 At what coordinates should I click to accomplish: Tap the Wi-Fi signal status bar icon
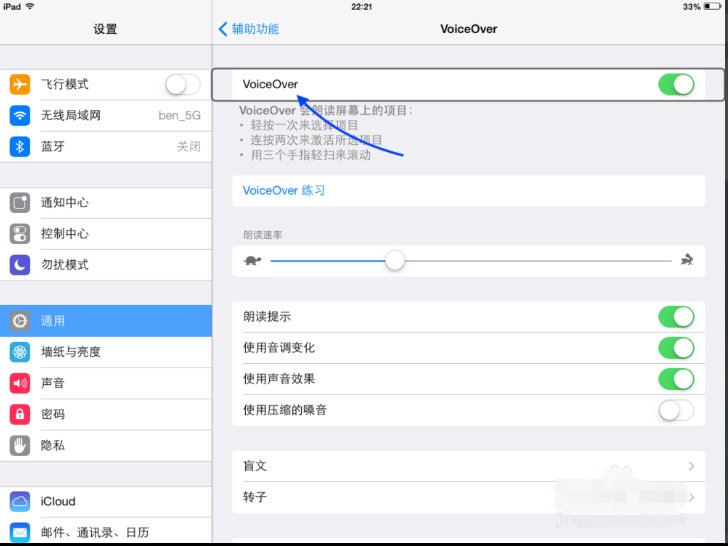(30, 6)
